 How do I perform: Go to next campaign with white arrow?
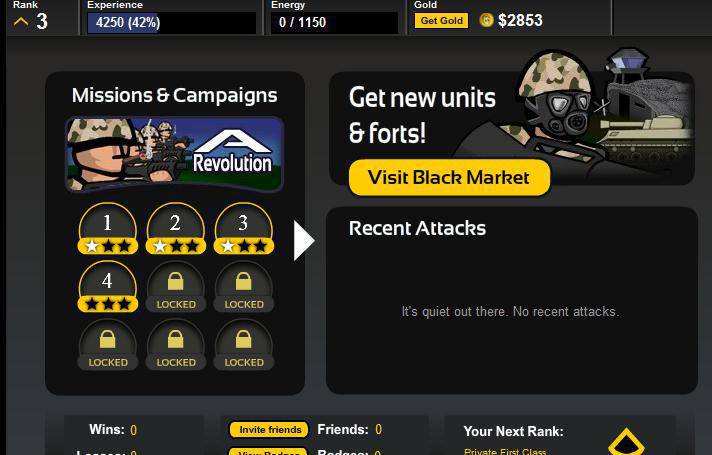pyautogui.click(x=304, y=241)
